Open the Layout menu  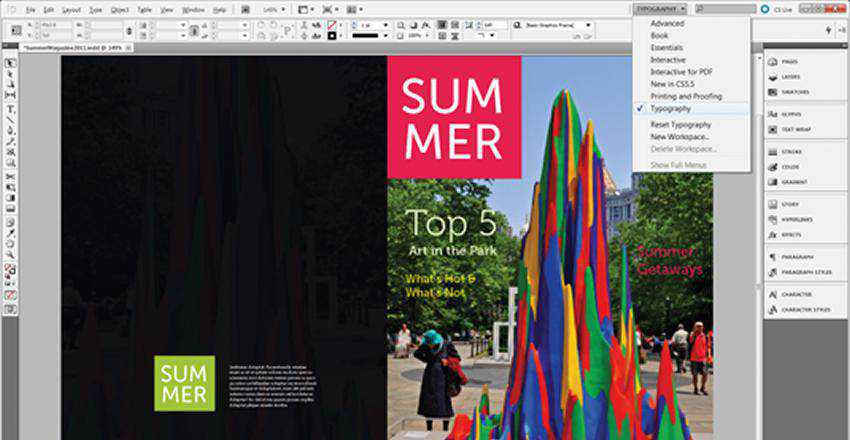pyautogui.click(x=71, y=8)
